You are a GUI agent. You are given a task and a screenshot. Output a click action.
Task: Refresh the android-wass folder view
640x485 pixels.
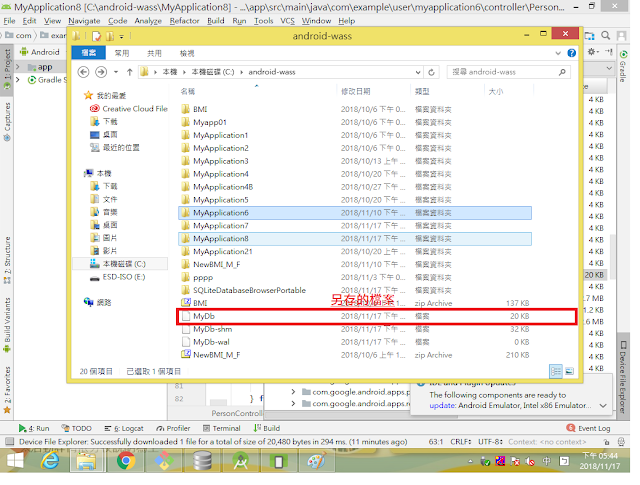click(x=431, y=72)
